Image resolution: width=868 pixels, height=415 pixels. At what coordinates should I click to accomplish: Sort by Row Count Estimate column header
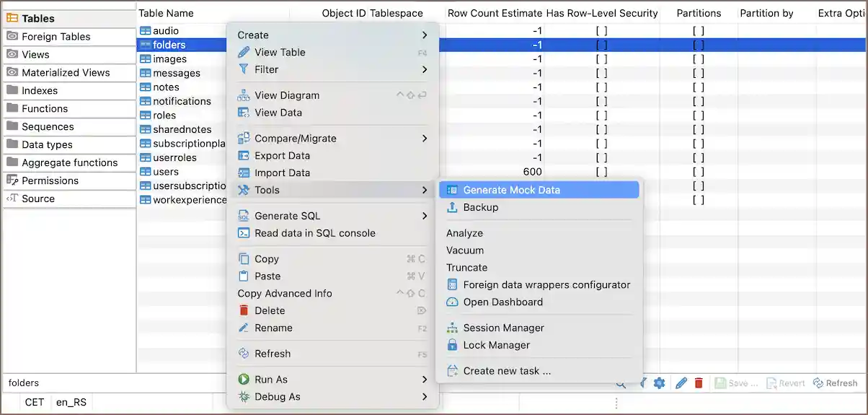tap(494, 13)
